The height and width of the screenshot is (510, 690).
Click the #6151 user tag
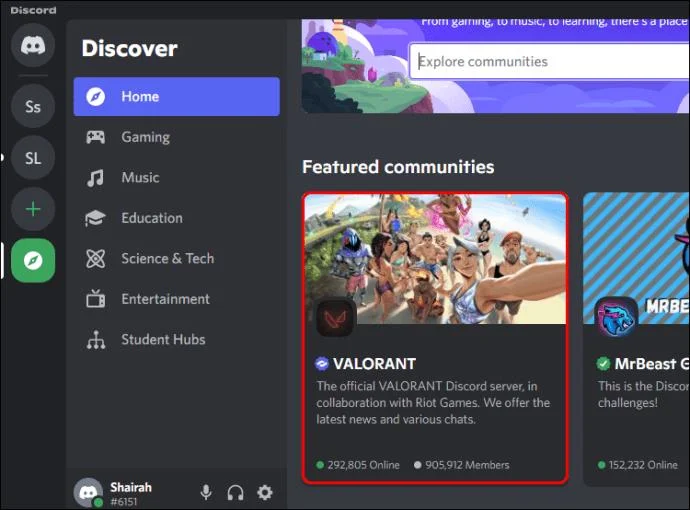[x=124, y=502]
